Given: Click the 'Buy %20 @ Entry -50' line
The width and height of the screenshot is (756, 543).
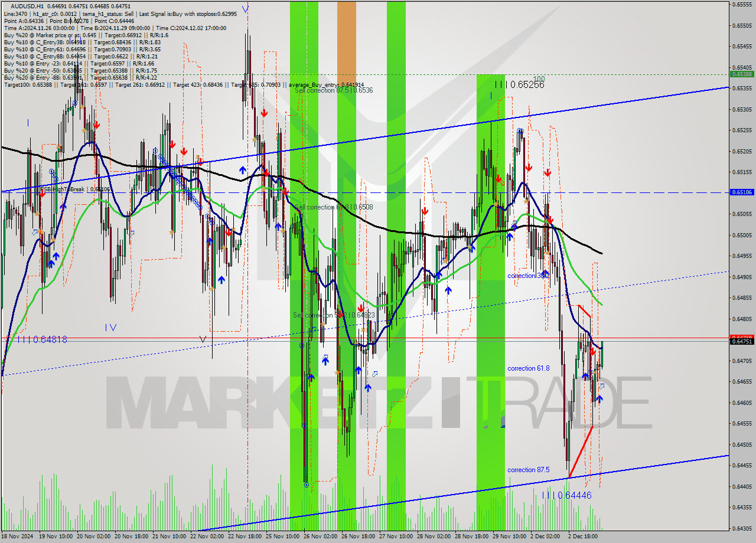Looking at the screenshot, I should (80, 70).
